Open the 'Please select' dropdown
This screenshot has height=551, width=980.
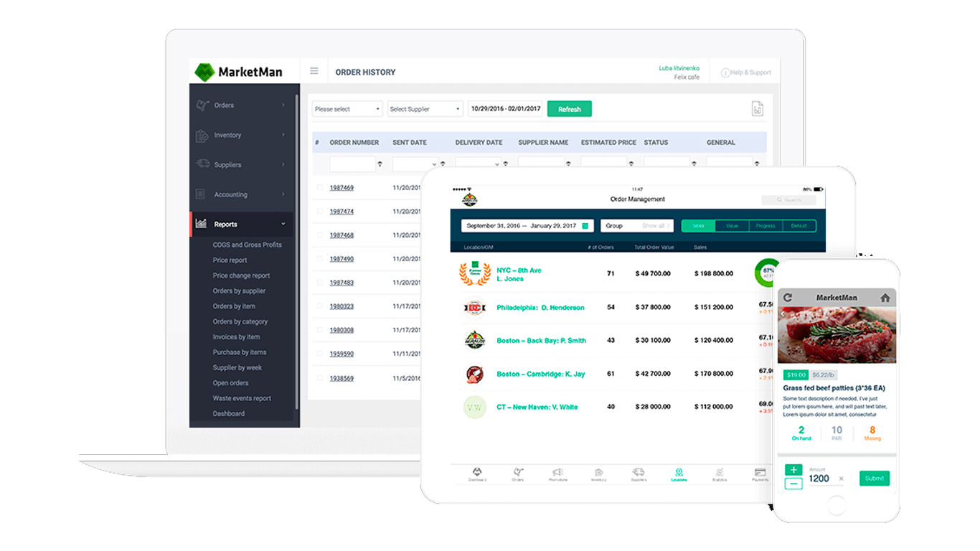[347, 109]
